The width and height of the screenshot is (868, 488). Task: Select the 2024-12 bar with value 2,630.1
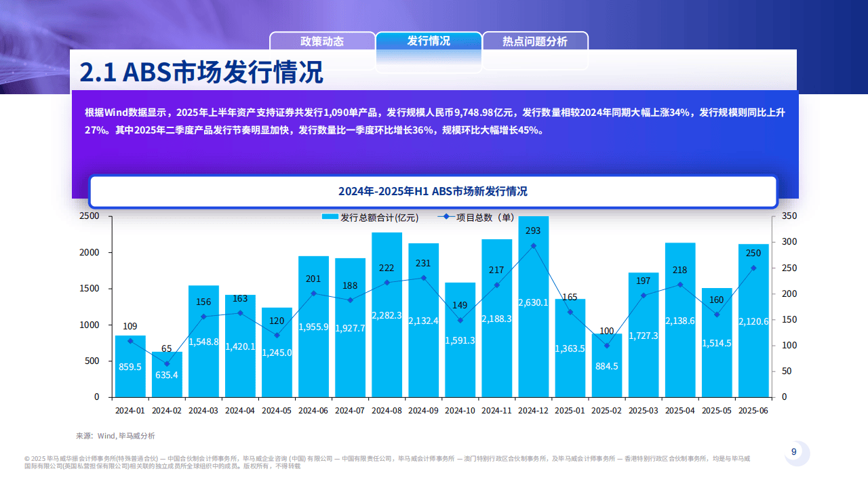point(532,305)
